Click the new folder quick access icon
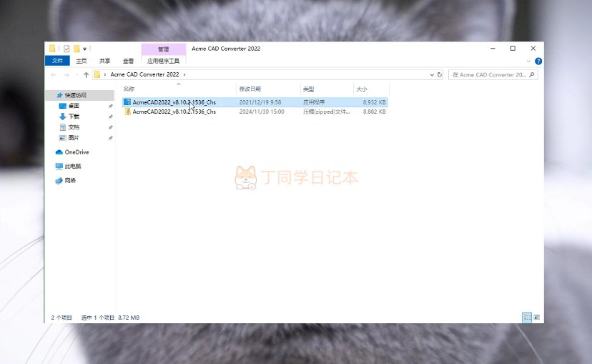 pyautogui.click(x=77, y=49)
